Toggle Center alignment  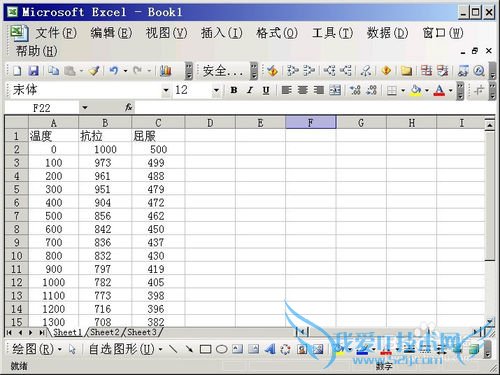[x=303, y=90]
